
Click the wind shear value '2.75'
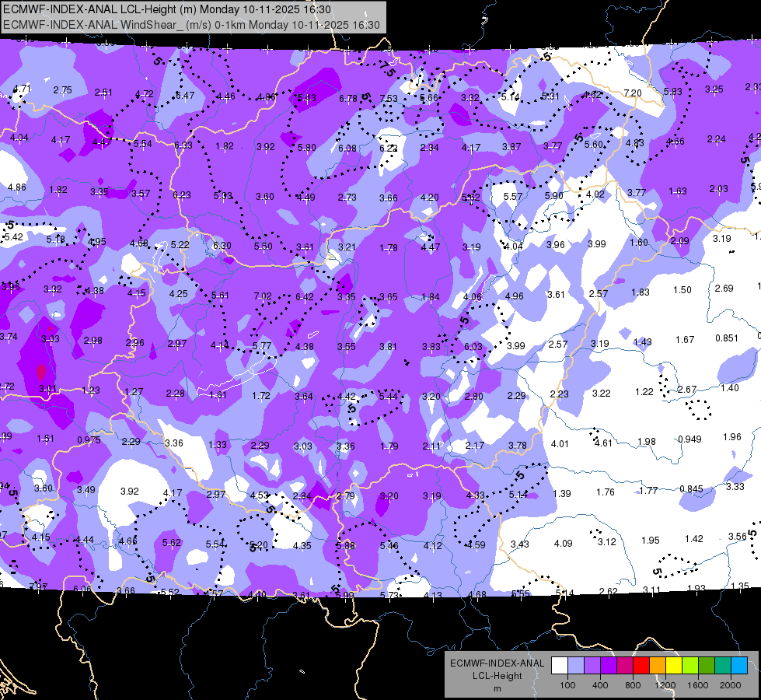(x=63, y=90)
